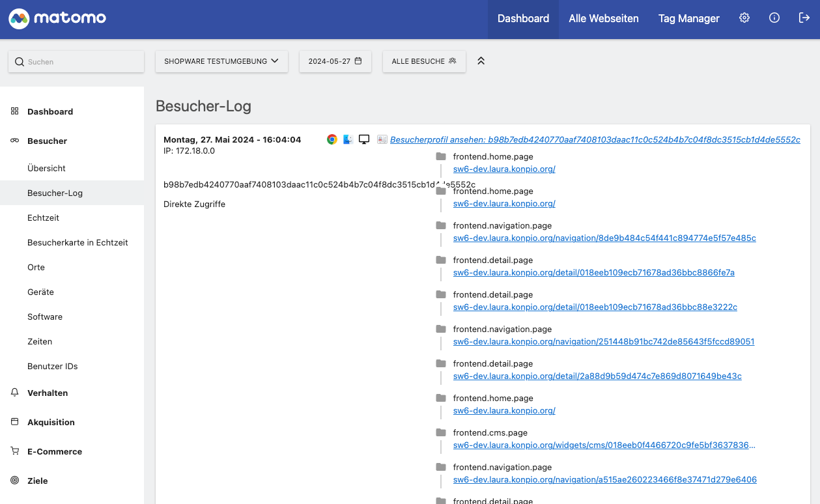This screenshot has width=820, height=504.
Task: Click folder icon of first frontend.home.page
Action: coord(441,156)
